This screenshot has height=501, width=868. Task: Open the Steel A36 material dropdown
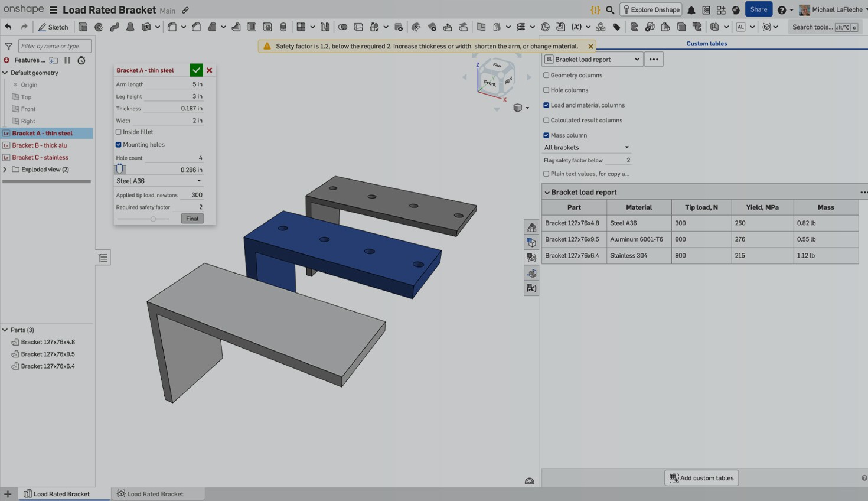click(159, 181)
